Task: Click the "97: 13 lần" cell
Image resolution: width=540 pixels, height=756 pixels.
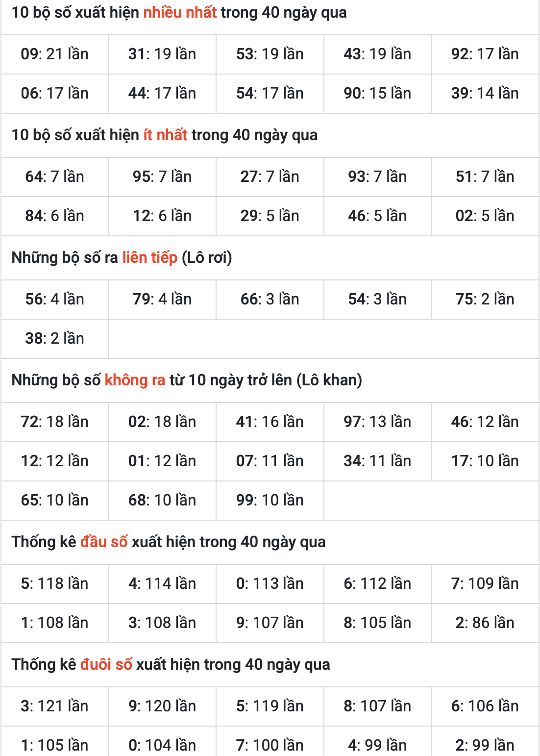Action: pos(377,422)
